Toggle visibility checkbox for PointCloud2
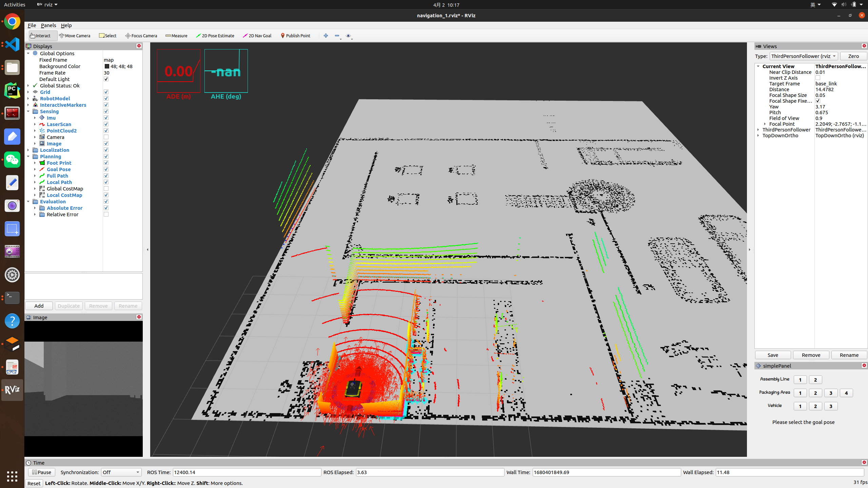 click(105, 130)
